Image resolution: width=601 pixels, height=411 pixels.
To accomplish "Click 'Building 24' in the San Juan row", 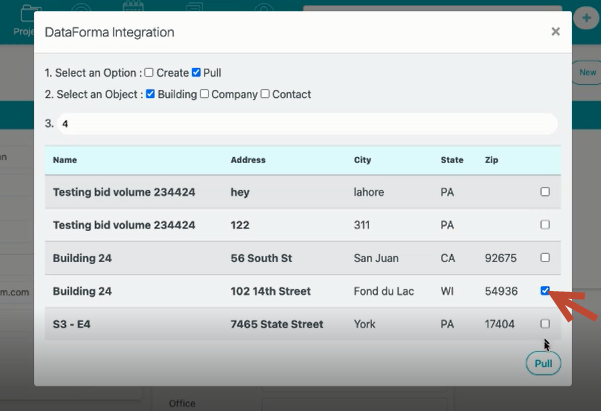I will [x=82, y=258].
